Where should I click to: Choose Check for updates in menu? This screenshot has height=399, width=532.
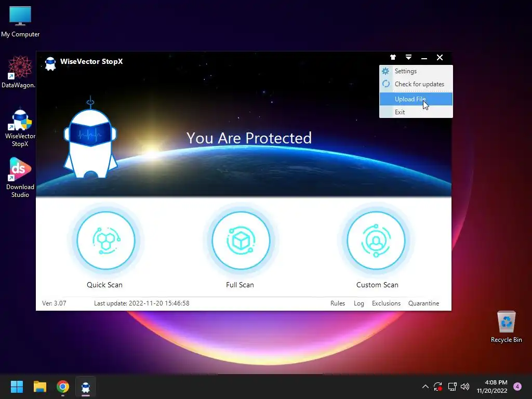click(x=416, y=84)
